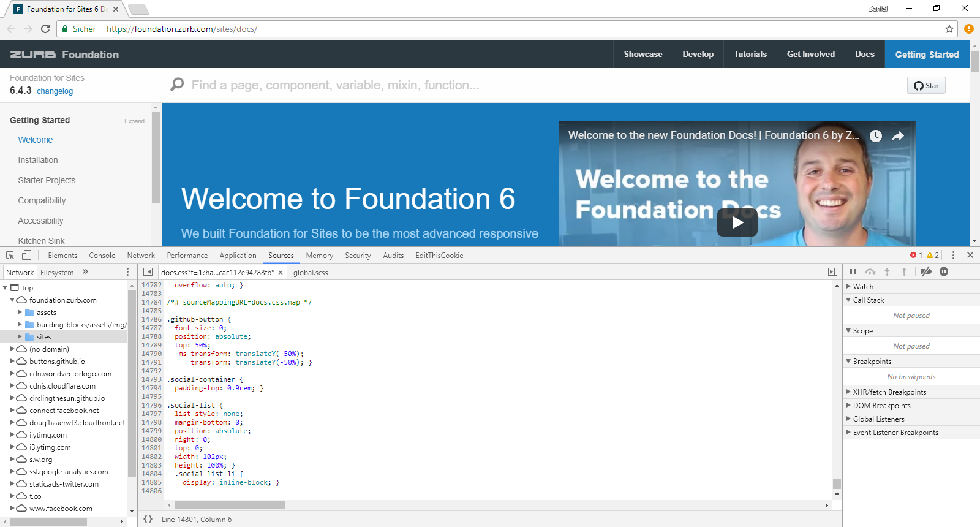The height and width of the screenshot is (527, 980).
Task: Collapse foundation.zurb.com tree node
Action: (x=12, y=300)
